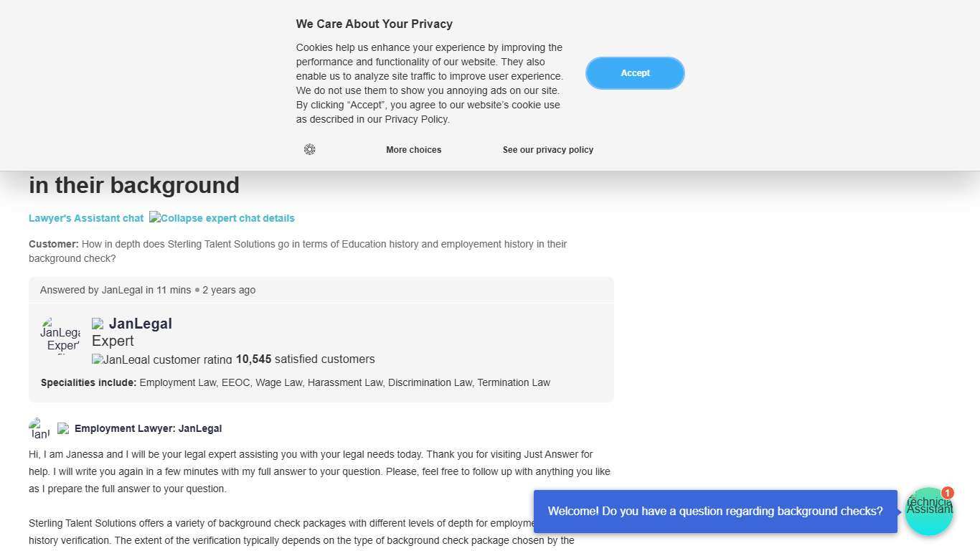Screen dimensions: 980x551
Task: Click the cookie settings gear icon
Action: point(310,149)
